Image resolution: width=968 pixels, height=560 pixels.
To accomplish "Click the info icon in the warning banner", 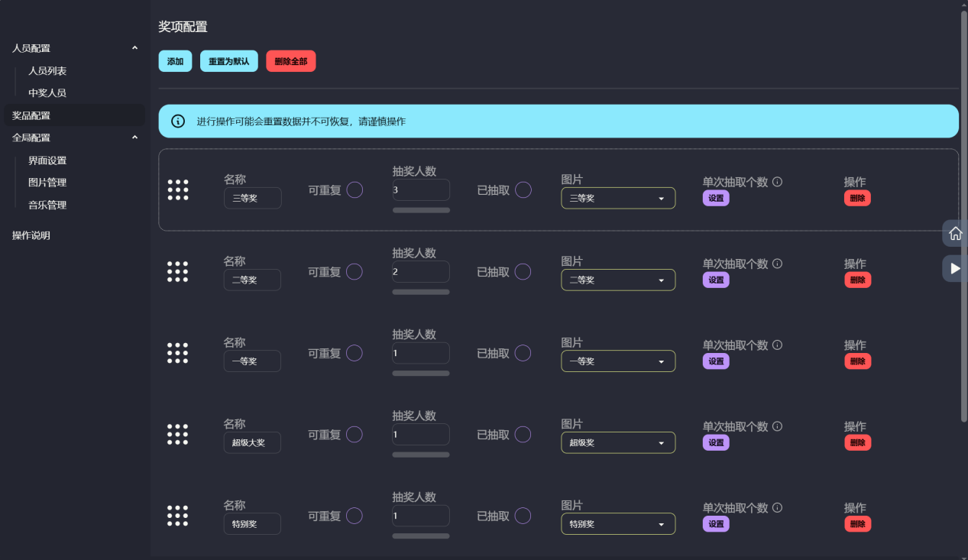I will (178, 121).
